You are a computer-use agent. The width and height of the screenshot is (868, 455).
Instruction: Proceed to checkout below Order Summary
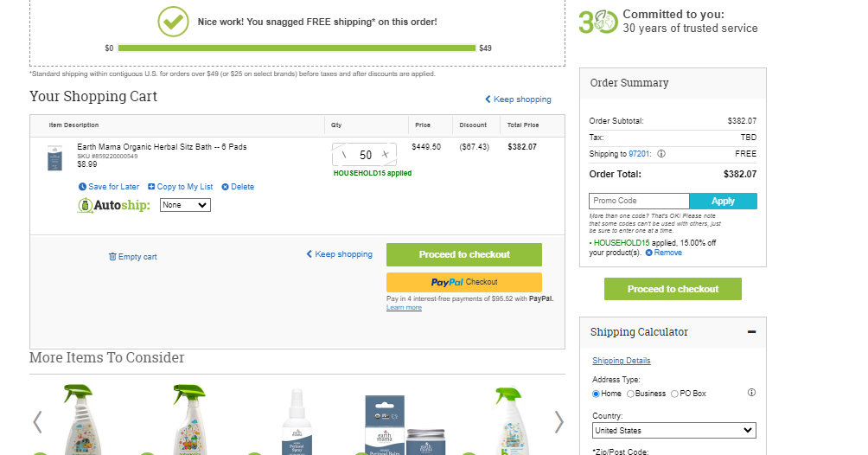pyautogui.click(x=673, y=289)
